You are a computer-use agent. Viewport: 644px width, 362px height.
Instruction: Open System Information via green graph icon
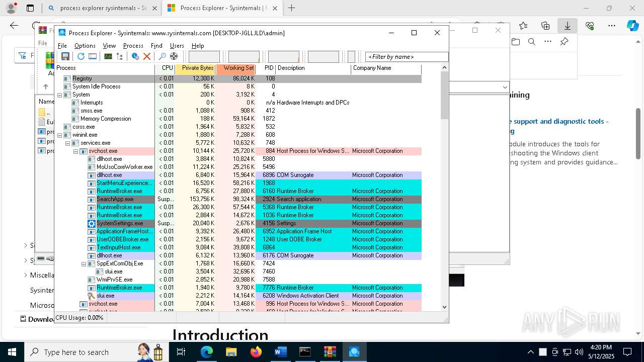(x=108, y=56)
